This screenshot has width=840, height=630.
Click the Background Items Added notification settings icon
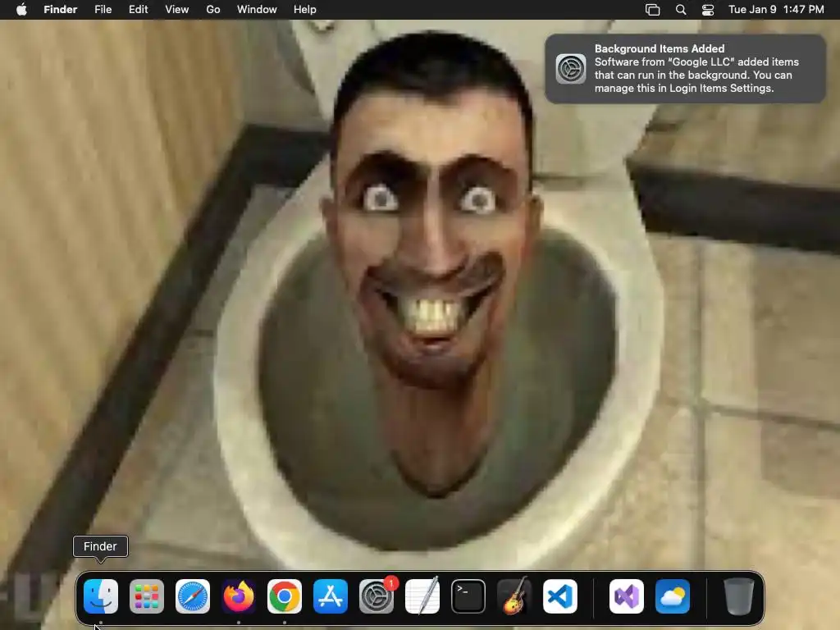(x=571, y=69)
